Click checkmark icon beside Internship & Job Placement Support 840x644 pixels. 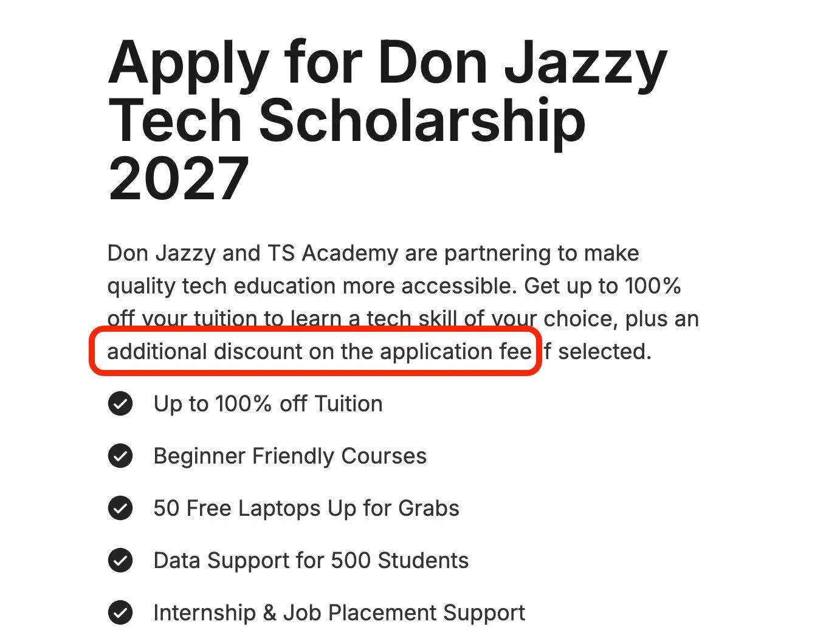click(x=120, y=612)
